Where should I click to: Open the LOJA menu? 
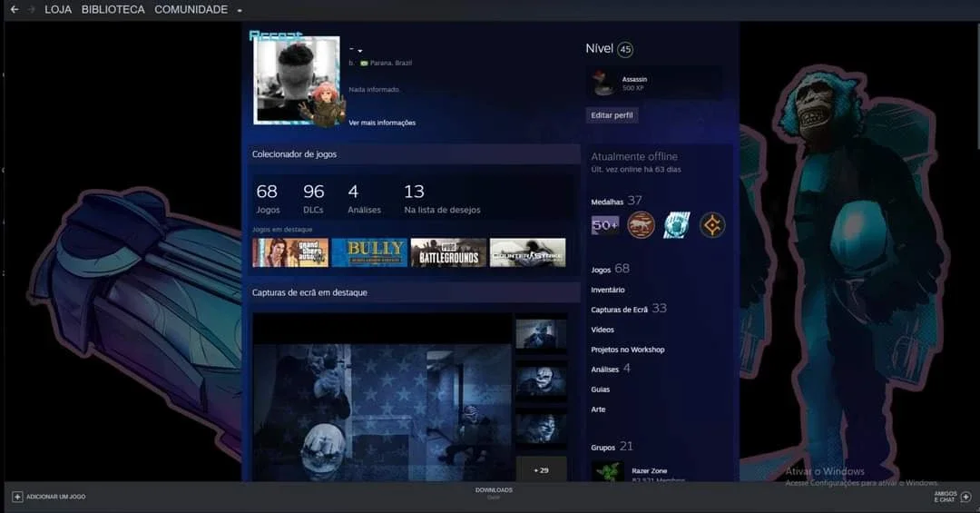pos(58,9)
